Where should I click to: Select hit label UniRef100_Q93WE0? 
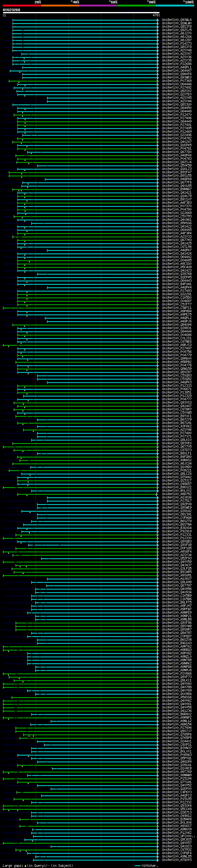click(177, 78)
